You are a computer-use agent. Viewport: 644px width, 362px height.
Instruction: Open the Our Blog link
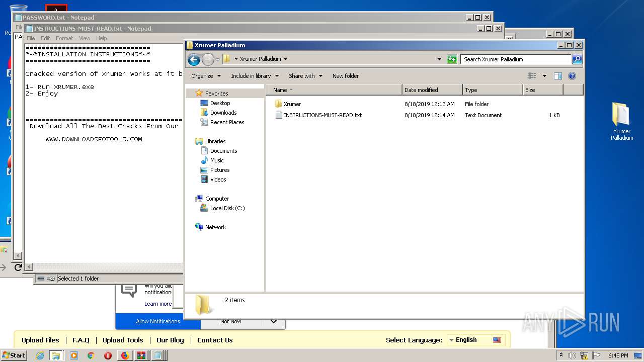coord(170,340)
